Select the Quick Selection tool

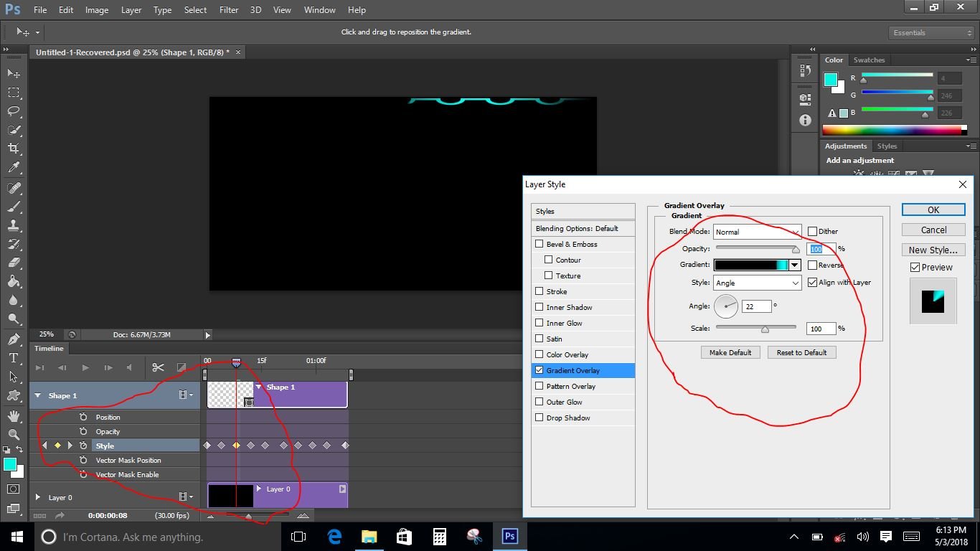[x=14, y=129]
